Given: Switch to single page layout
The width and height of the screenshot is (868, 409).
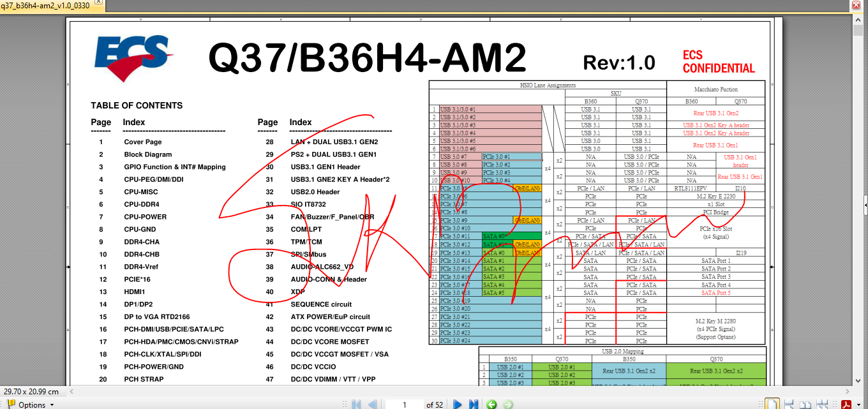Looking at the screenshot, I should [x=772, y=405].
